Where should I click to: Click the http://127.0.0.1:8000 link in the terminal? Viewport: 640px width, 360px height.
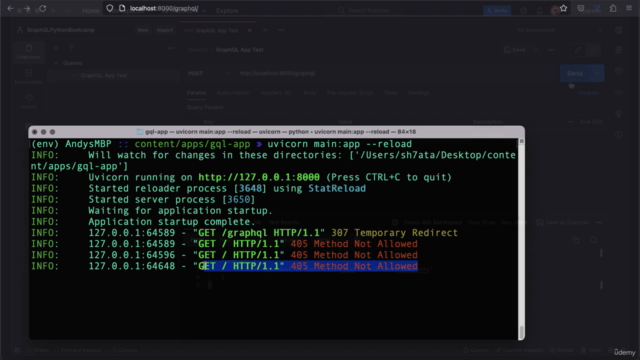pyautogui.click(x=259, y=177)
